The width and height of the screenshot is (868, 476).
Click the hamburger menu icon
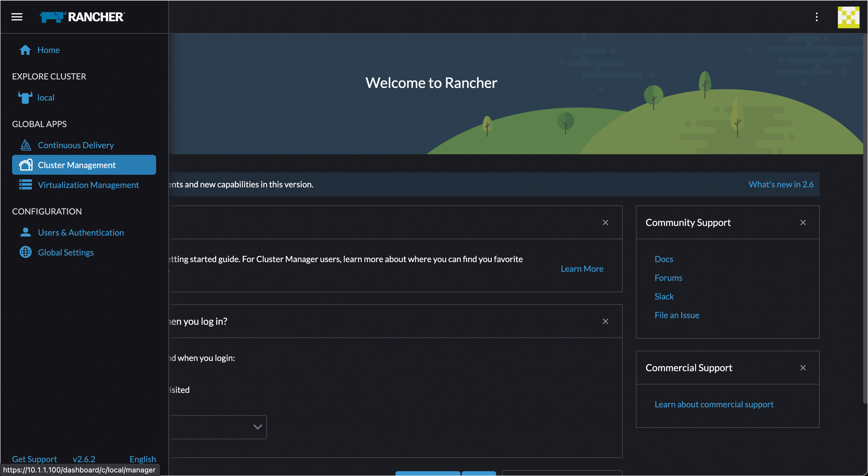tap(17, 17)
